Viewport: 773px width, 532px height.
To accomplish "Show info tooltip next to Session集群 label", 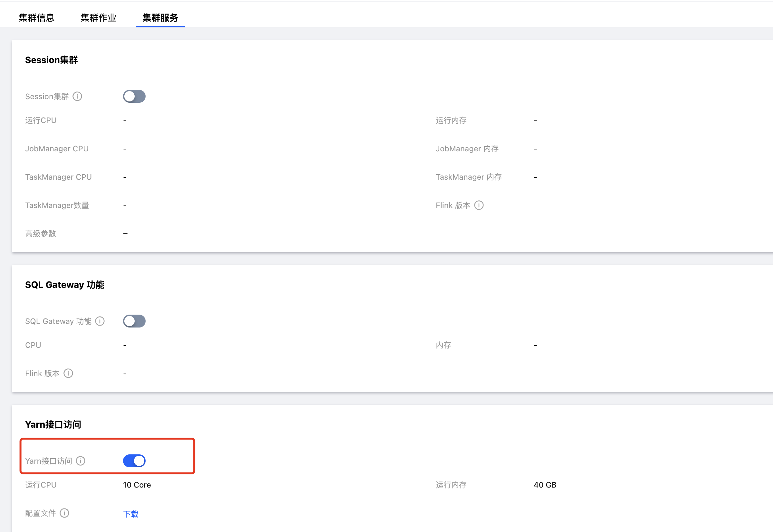I will coord(77,96).
